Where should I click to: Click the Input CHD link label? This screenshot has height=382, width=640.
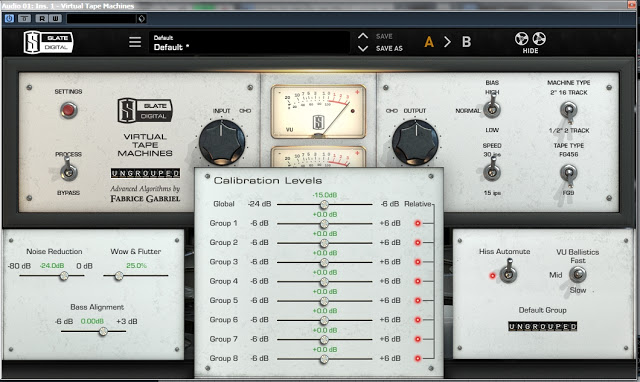coord(245,111)
